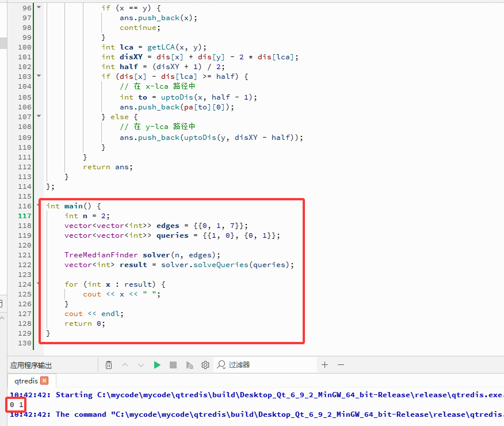
Task: Increase output font size plus button
Action: point(324,364)
